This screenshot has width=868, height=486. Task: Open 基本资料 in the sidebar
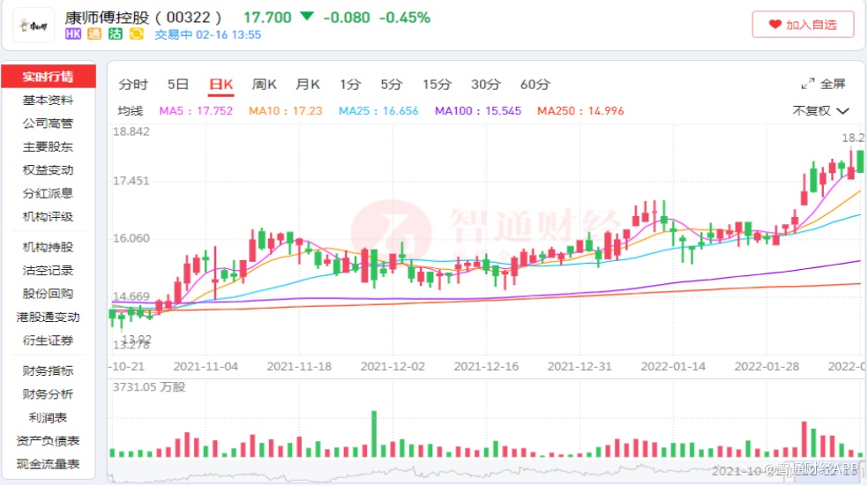pos(48,101)
